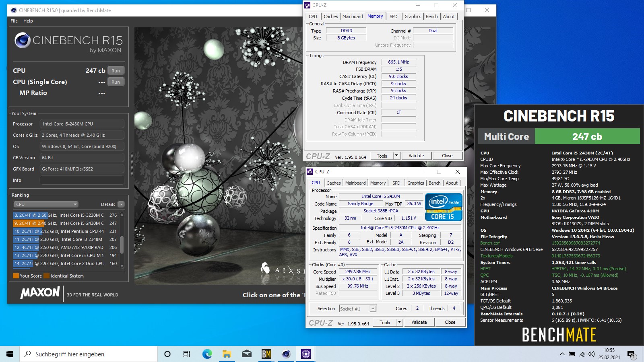
Task: Expand Tools dropdown arrow in lower CPU-Z window
Action: 399,322
